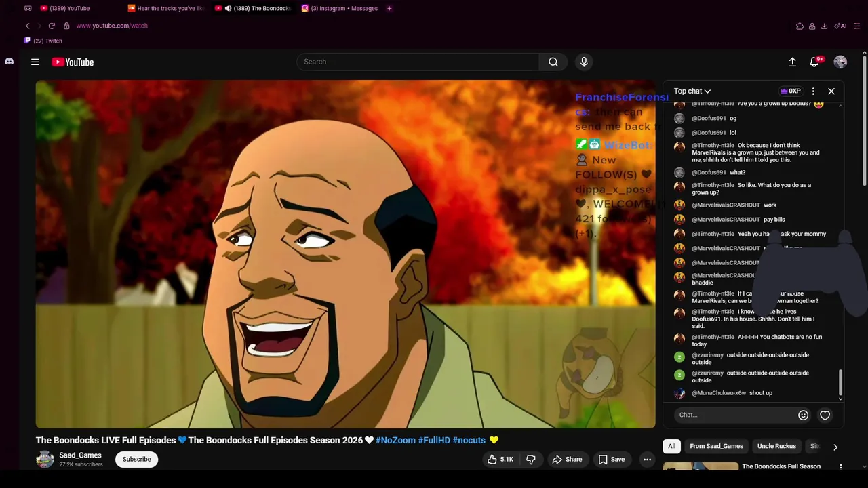Open the Twitch bookmark

[43, 41]
